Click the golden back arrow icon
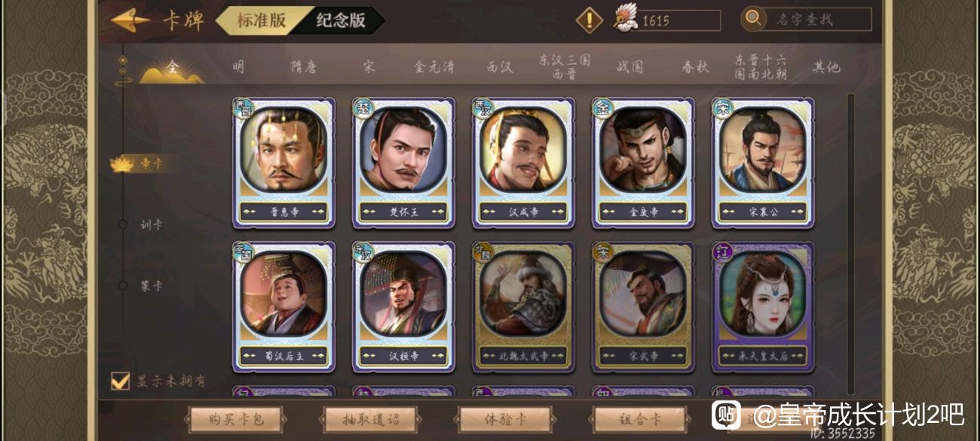This screenshot has width=980, height=441. click(x=130, y=20)
